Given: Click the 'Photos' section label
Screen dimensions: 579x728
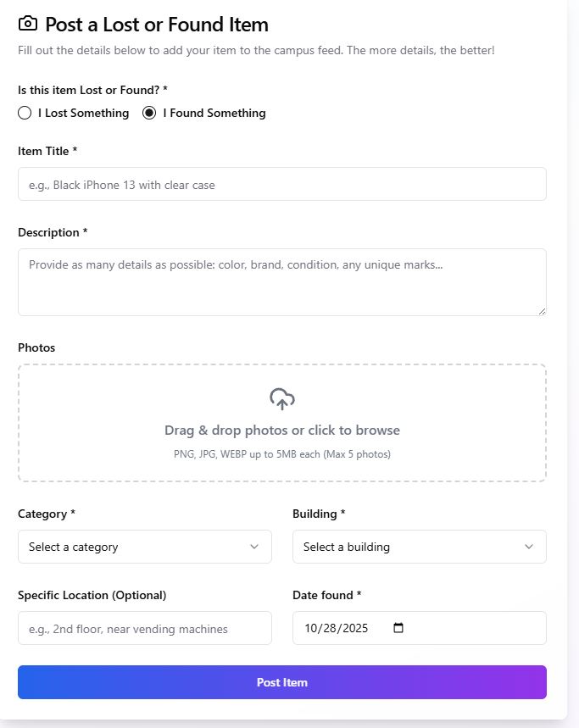Looking at the screenshot, I should click(x=36, y=347).
